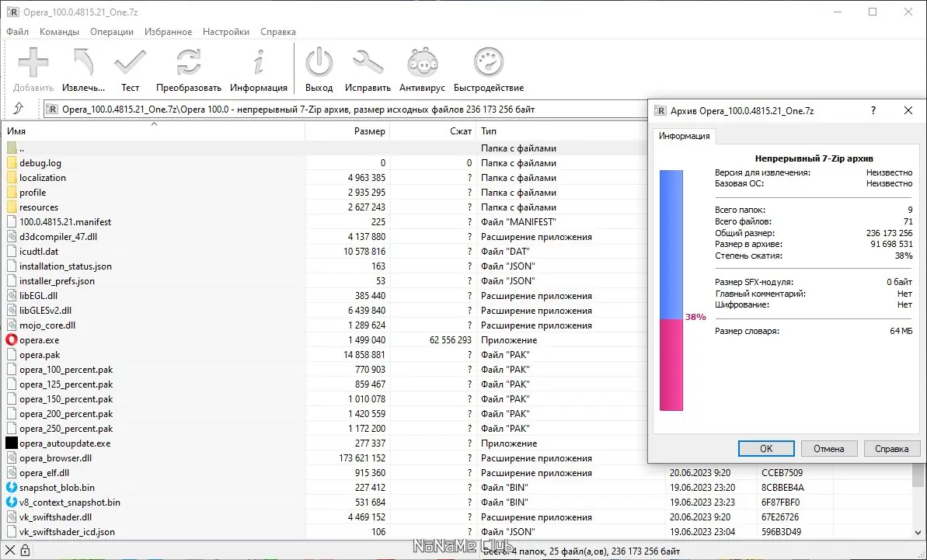927x560 pixels.
Task: Click the Быстродействие (Benchmark) icon
Action: [487, 62]
